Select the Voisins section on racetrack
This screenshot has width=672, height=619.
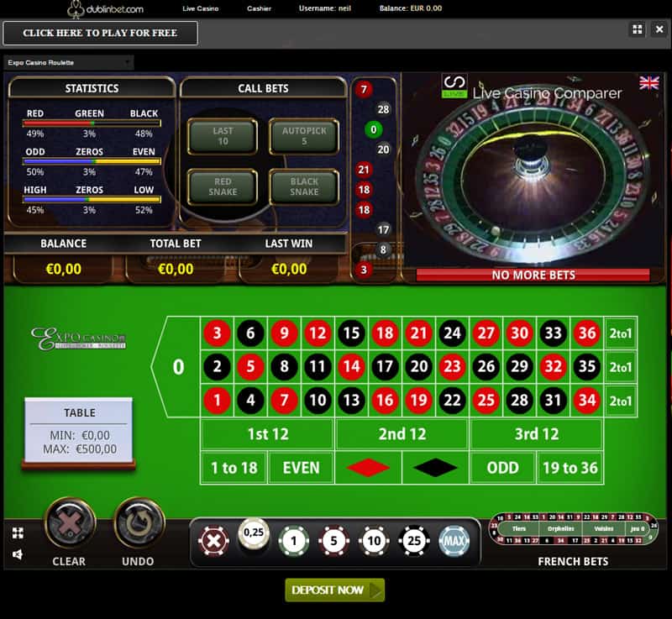click(603, 528)
